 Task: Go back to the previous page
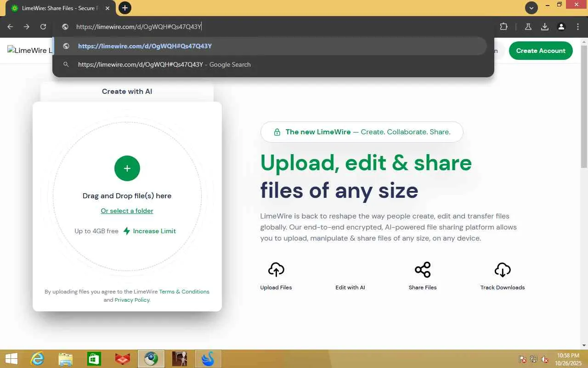[x=10, y=27]
